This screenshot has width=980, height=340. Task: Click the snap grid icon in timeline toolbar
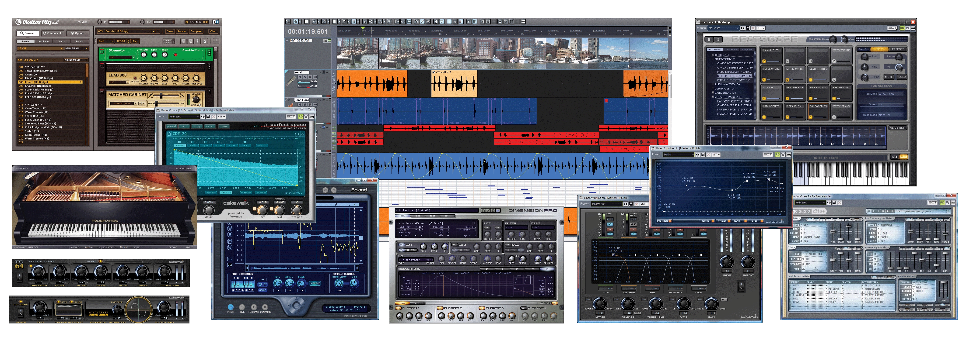(335, 21)
